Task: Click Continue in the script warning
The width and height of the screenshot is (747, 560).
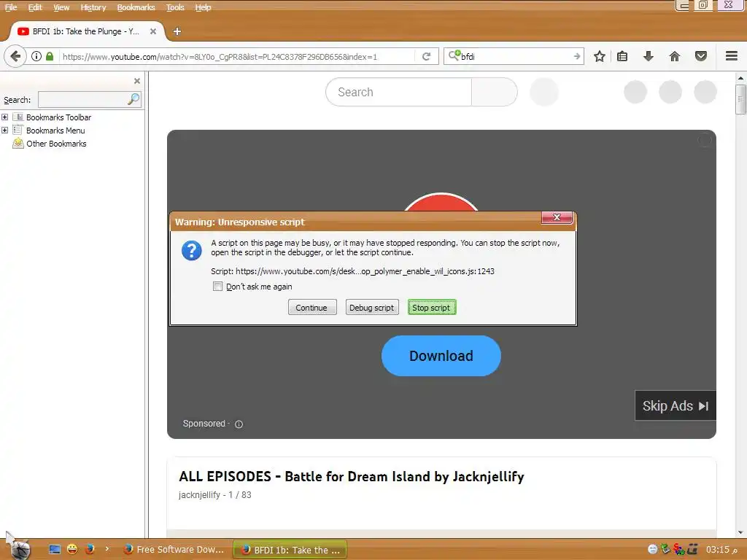Action: click(312, 307)
